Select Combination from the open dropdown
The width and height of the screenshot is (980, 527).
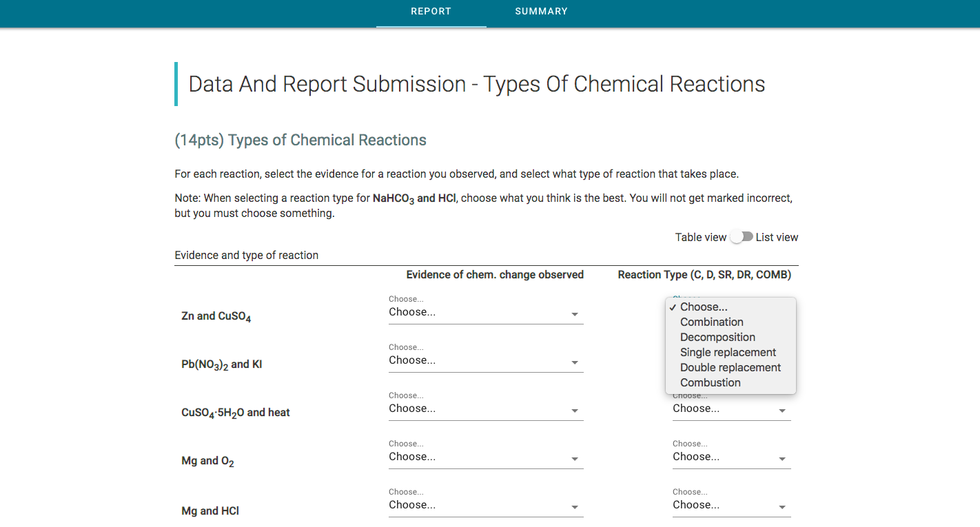tap(711, 322)
